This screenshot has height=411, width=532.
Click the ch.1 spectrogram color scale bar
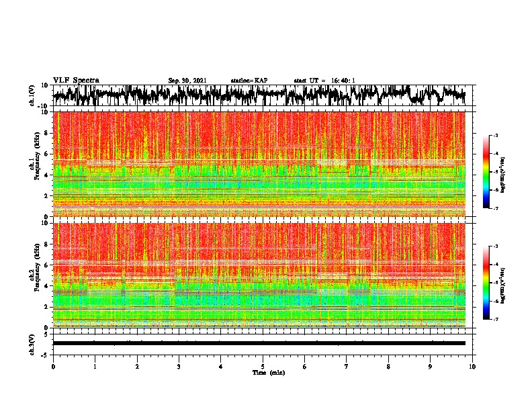[486, 172]
